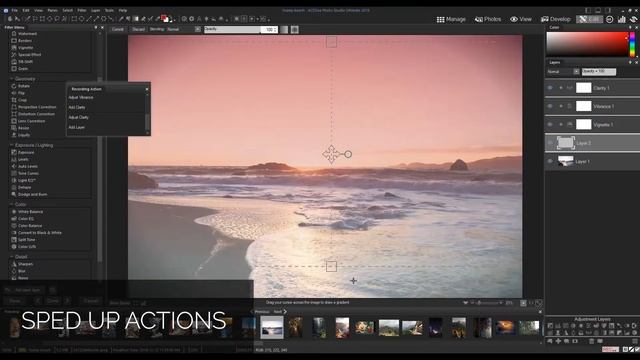This screenshot has height=360, width=640.
Task: Adjust the gradient Opacity slider
Action: [232, 29]
